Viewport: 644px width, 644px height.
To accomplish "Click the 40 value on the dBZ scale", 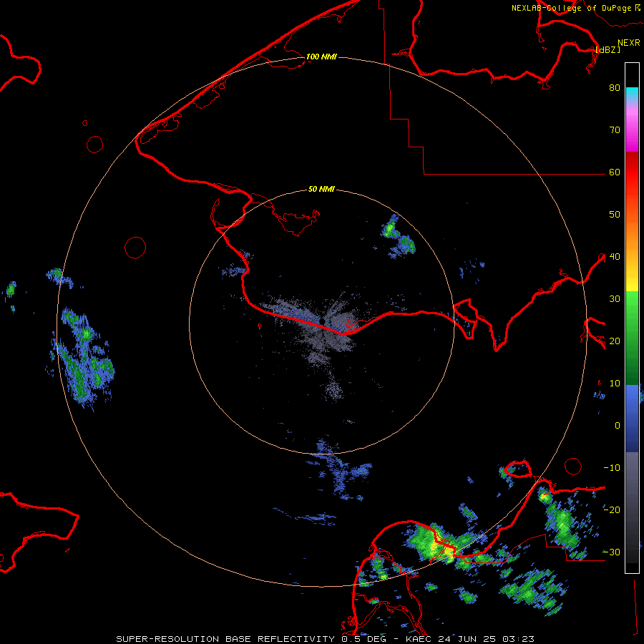I will point(615,257).
